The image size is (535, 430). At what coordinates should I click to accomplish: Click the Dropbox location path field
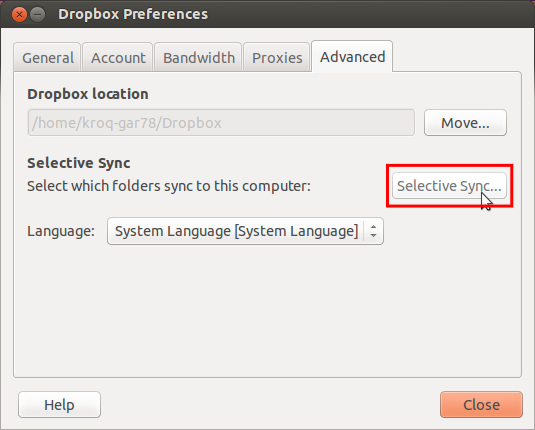221,123
